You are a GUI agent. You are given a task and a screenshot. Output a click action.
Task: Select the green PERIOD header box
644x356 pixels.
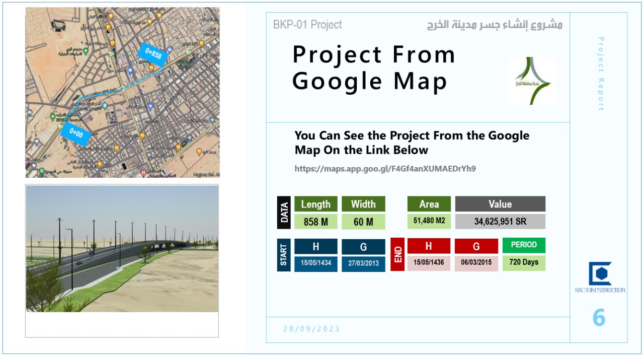tap(524, 245)
